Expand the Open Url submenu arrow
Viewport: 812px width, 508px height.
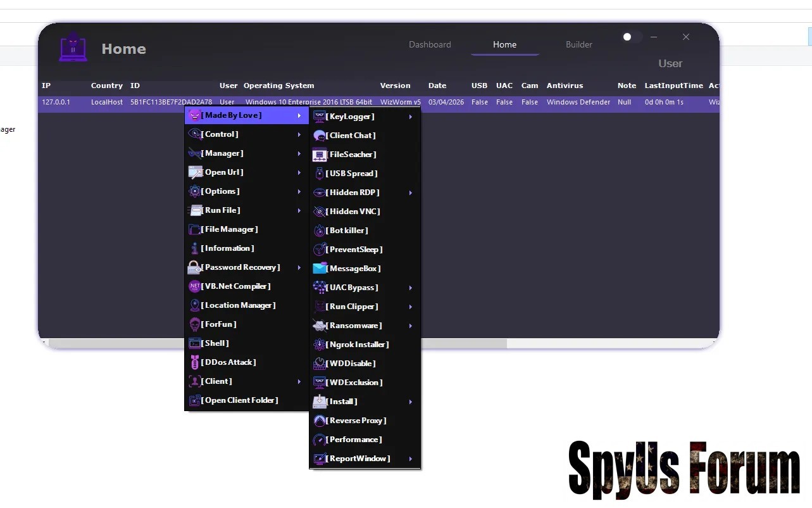pos(299,172)
